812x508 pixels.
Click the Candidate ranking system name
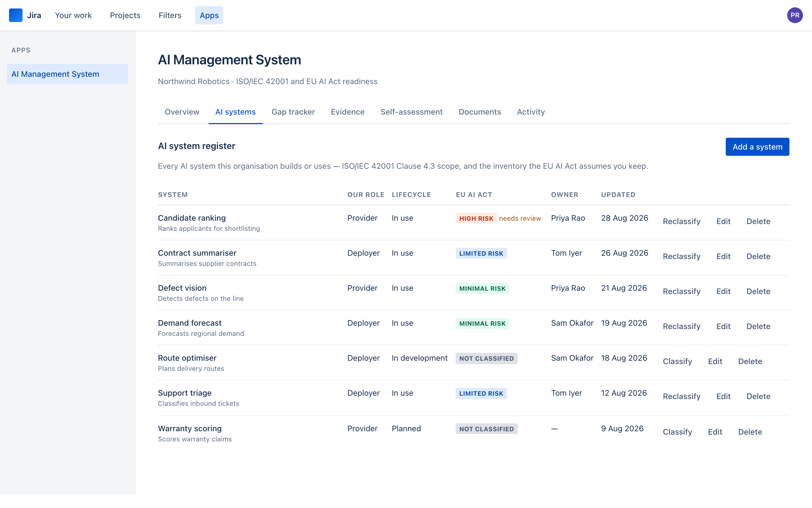click(192, 218)
